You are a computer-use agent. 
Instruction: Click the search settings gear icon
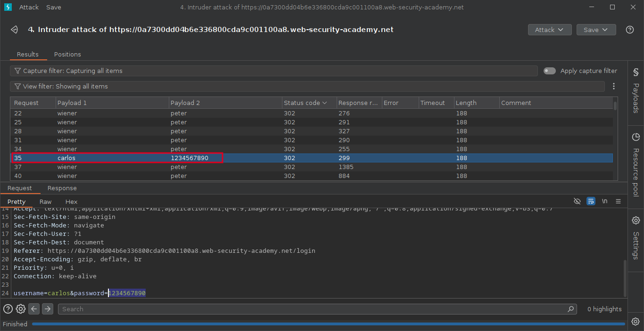[x=21, y=309]
